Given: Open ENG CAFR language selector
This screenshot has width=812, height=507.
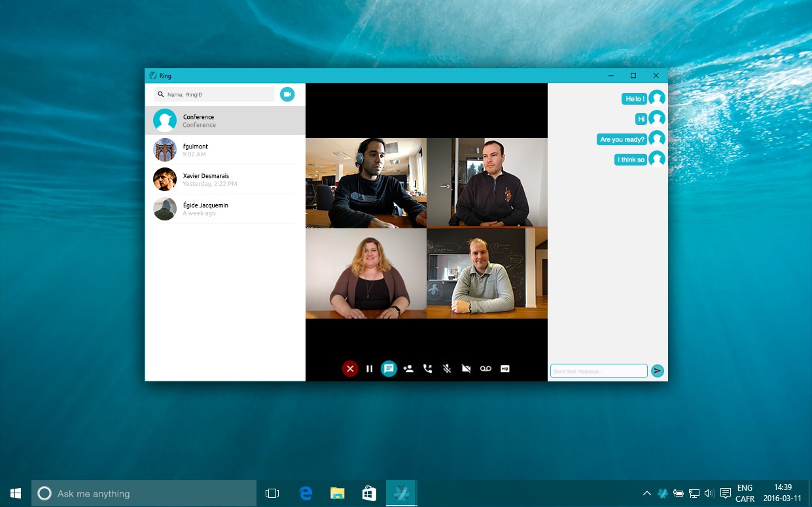Looking at the screenshot, I should click(745, 493).
